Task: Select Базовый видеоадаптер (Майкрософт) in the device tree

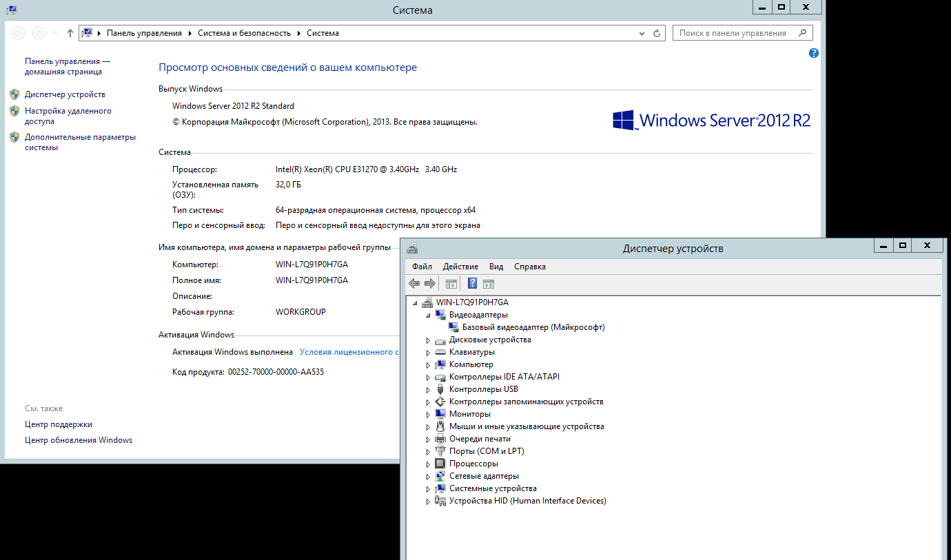Action: (x=533, y=327)
